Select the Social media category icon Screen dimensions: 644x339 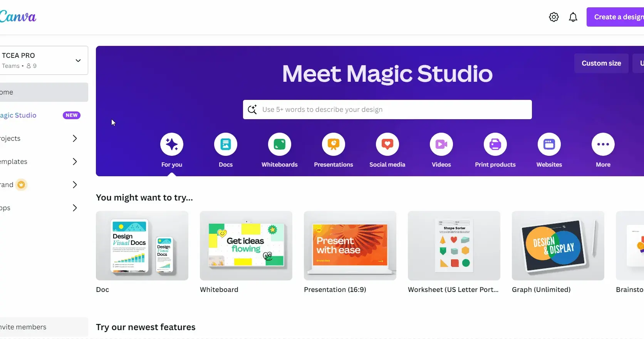[387, 144]
